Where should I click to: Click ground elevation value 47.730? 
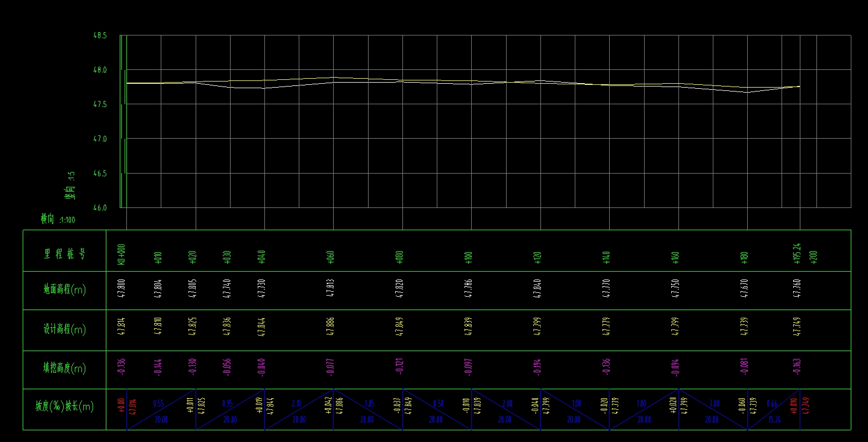tap(262, 289)
